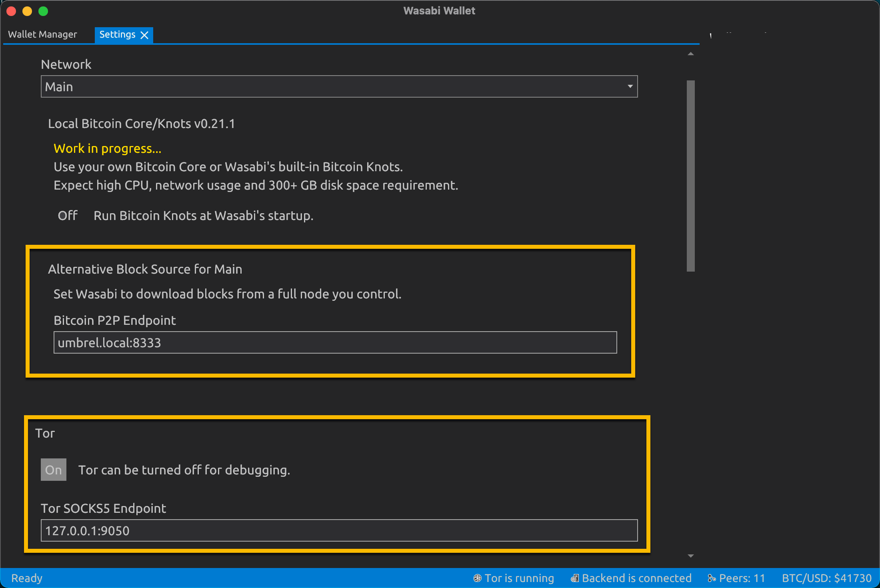Screen dimensions: 880x588
Task: Click the 'Tor is running' status text
Action: click(519, 578)
